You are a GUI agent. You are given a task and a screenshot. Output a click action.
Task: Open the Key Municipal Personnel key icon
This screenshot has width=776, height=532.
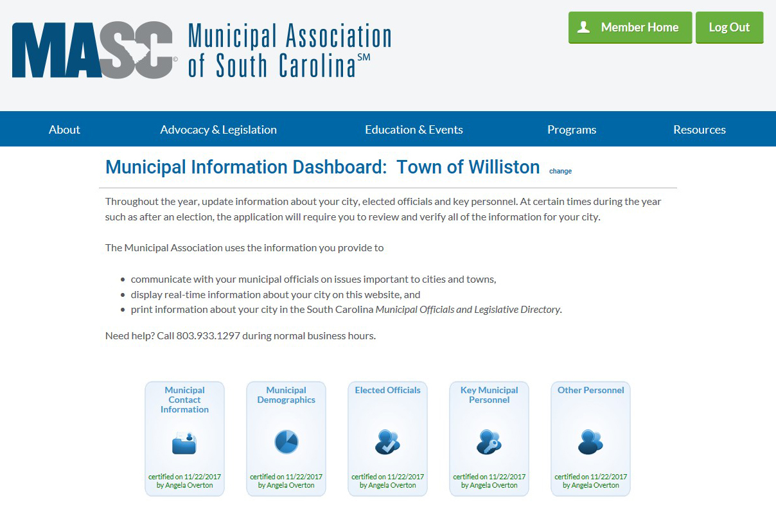(x=489, y=442)
